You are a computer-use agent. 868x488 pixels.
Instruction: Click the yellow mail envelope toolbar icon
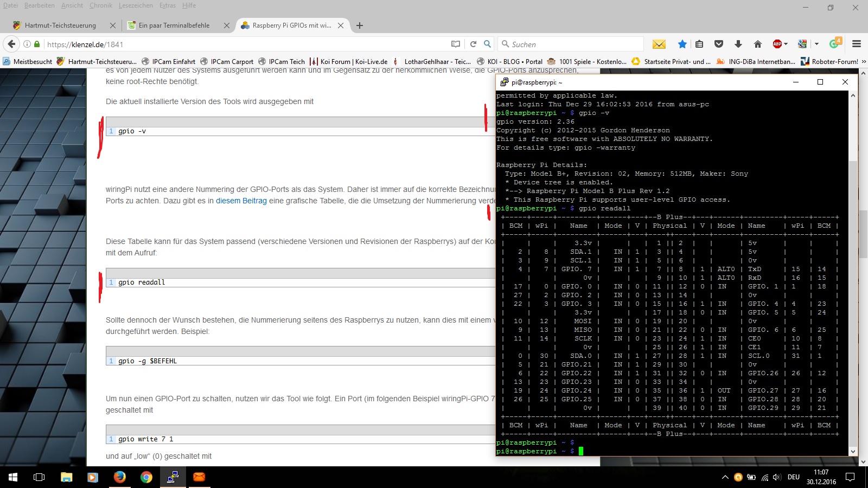659,44
